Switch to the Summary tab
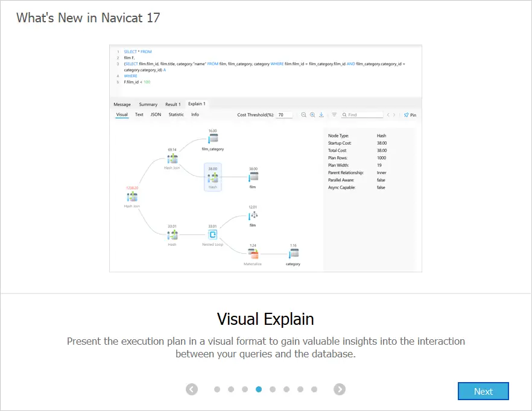Image resolution: width=532 pixels, height=411 pixels. 148,104
